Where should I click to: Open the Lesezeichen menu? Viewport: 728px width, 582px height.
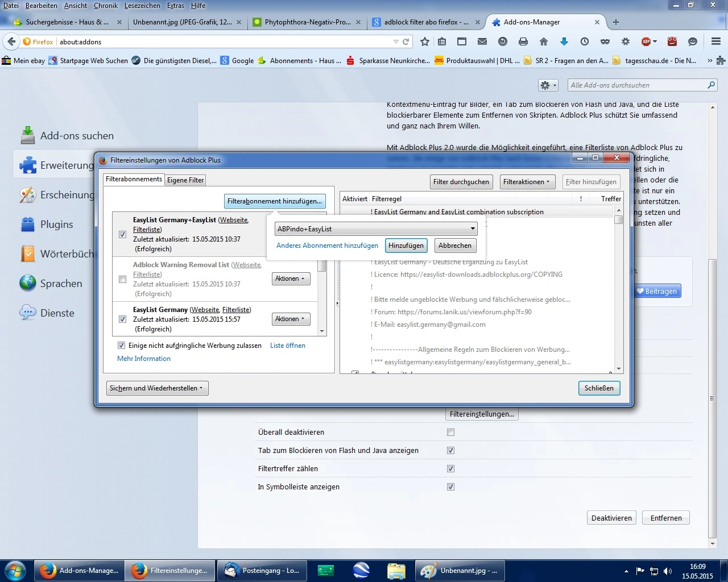[142, 6]
